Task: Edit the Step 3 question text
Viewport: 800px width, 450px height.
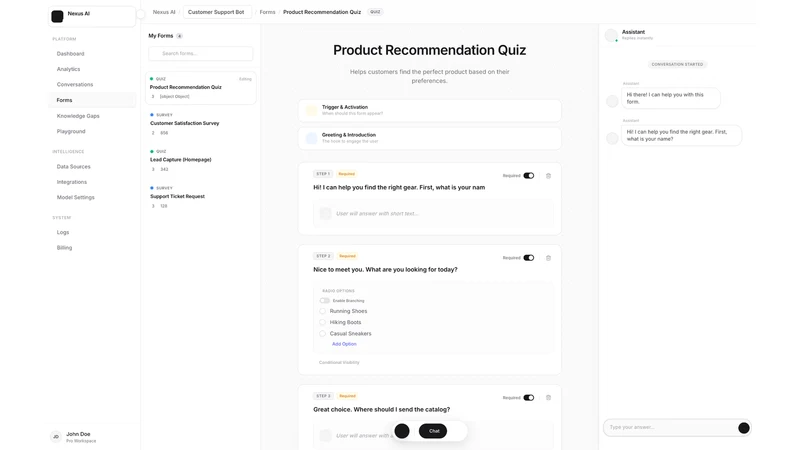Action: coord(382,410)
